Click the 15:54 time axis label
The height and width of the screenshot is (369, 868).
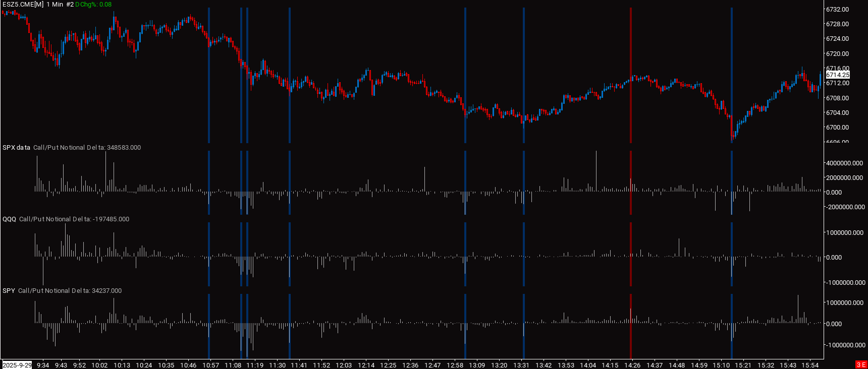810,365
